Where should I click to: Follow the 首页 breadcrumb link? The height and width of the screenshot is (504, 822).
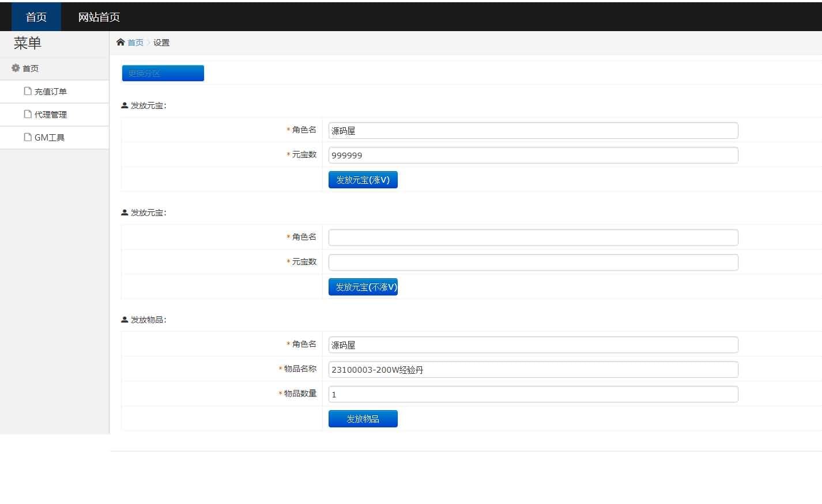click(135, 43)
